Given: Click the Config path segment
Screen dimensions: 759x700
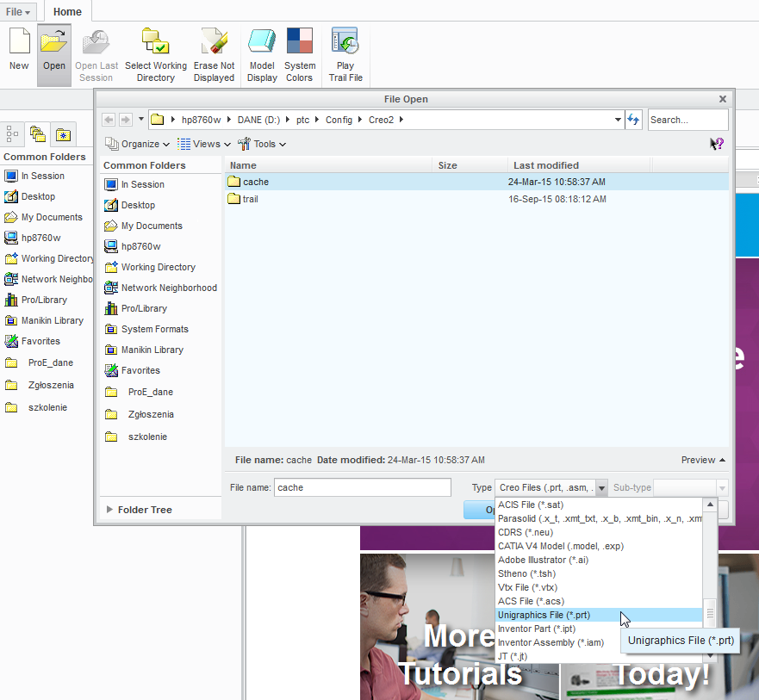Looking at the screenshot, I should 339,120.
